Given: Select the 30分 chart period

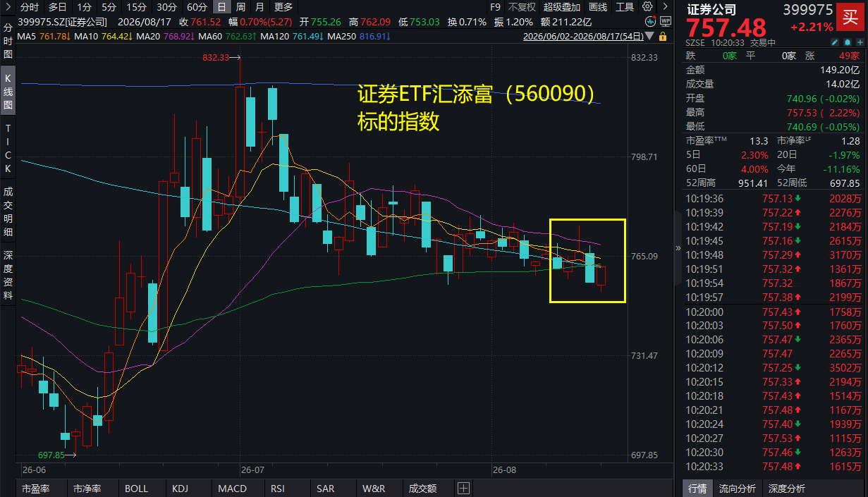Looking at the screenshot, I should 166,7.
